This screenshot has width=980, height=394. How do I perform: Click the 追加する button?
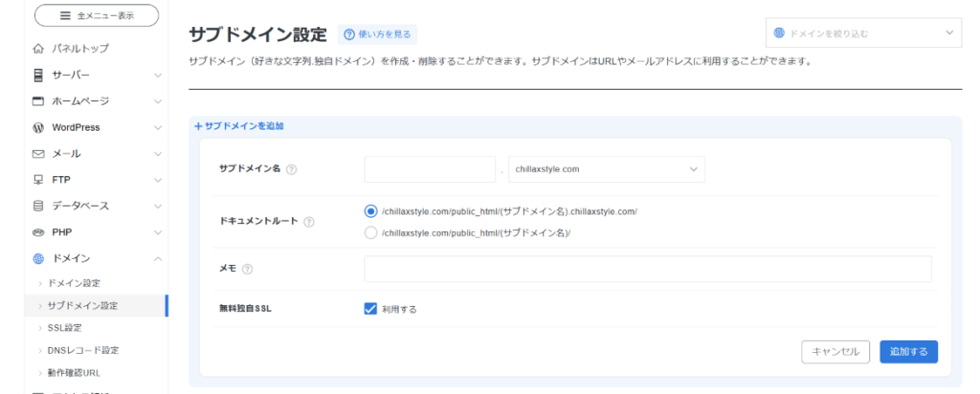coord(908,352)
